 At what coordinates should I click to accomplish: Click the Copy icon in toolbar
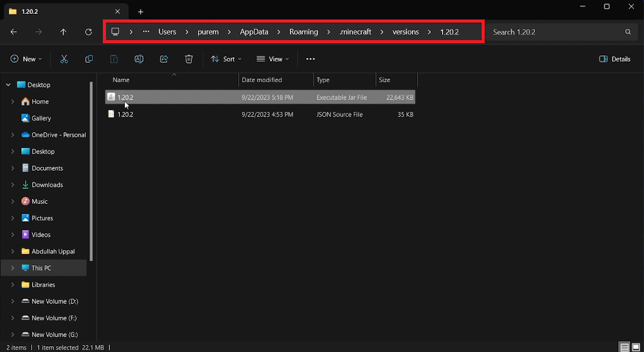coord(88,59)
